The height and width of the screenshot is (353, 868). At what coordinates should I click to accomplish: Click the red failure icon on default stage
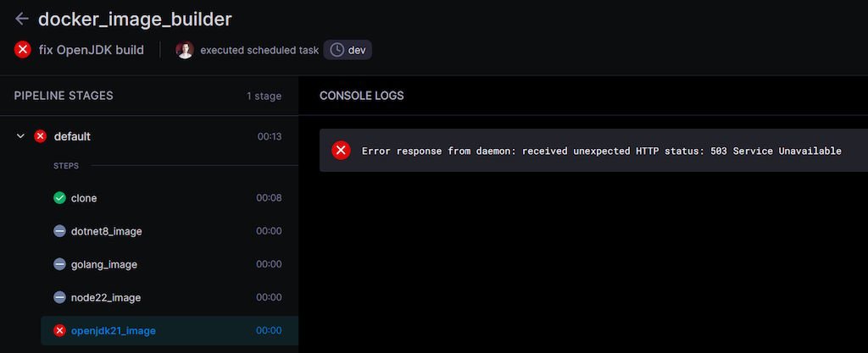pyautogui.click(x=40, y=136)
